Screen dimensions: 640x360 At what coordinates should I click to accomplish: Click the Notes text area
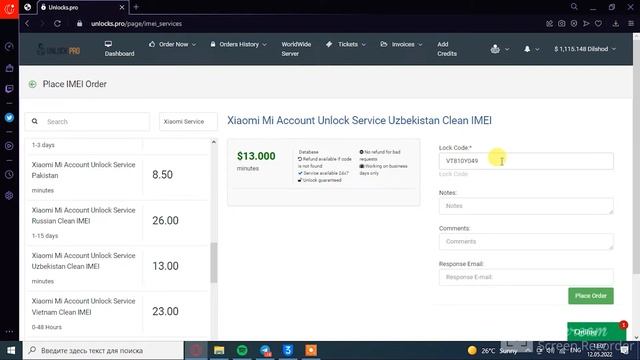point(526,206)
